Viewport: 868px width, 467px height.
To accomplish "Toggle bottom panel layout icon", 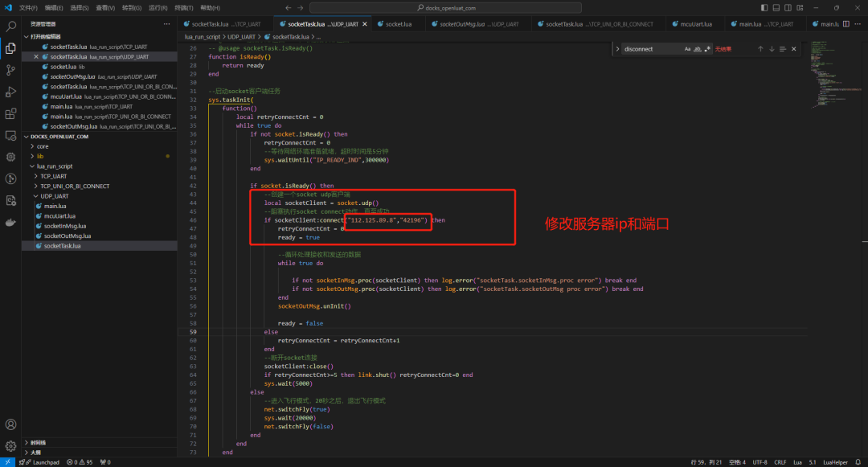I will coord(776,8).
